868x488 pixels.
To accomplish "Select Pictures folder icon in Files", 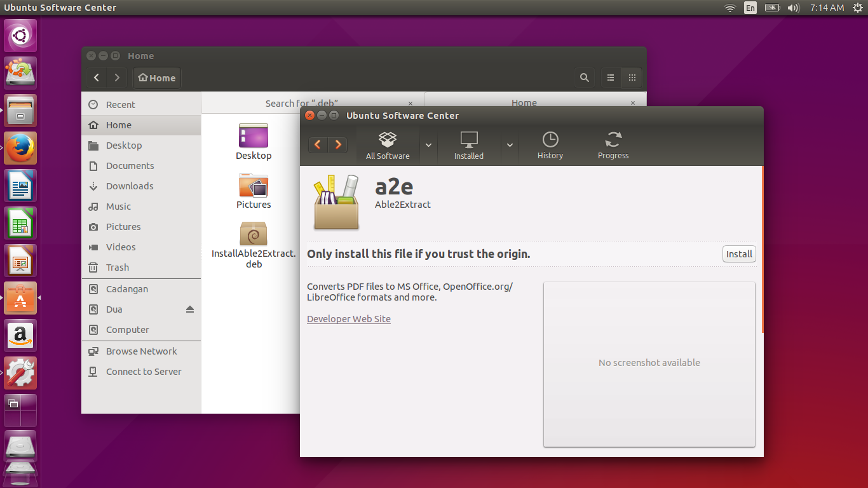I will click(x=254, y=191).
